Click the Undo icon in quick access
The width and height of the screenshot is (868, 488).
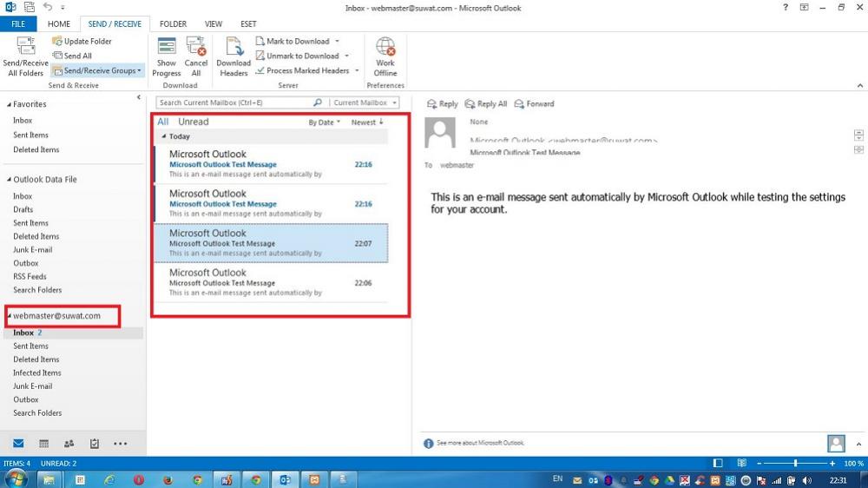coord(48,7)
